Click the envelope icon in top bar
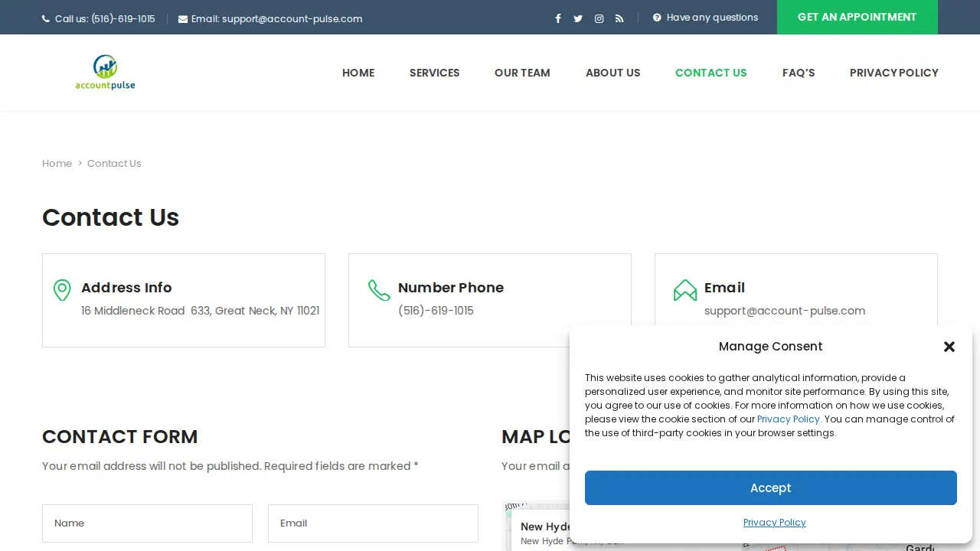 183,18
